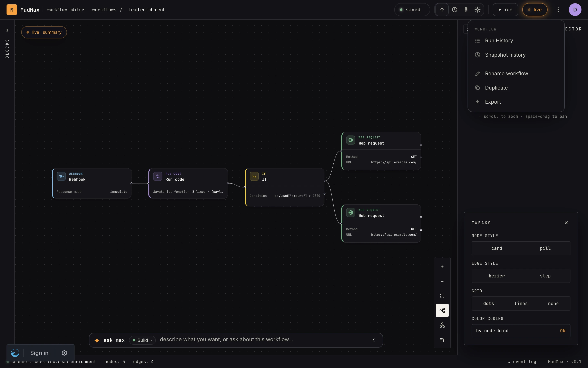The width and height of the screenshot is (588, 368).
Task: Open the live · summary pill
Action: click(44, 32)
